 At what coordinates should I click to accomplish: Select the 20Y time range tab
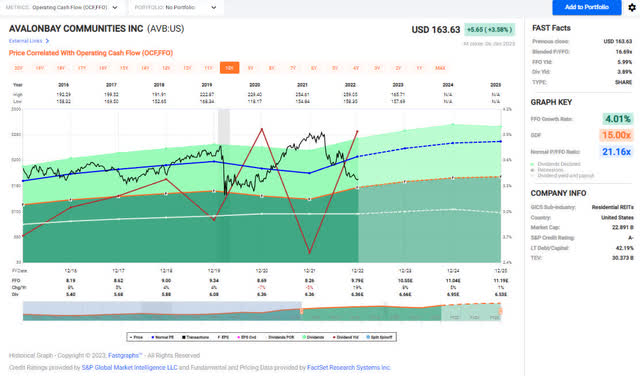(18, 68)
